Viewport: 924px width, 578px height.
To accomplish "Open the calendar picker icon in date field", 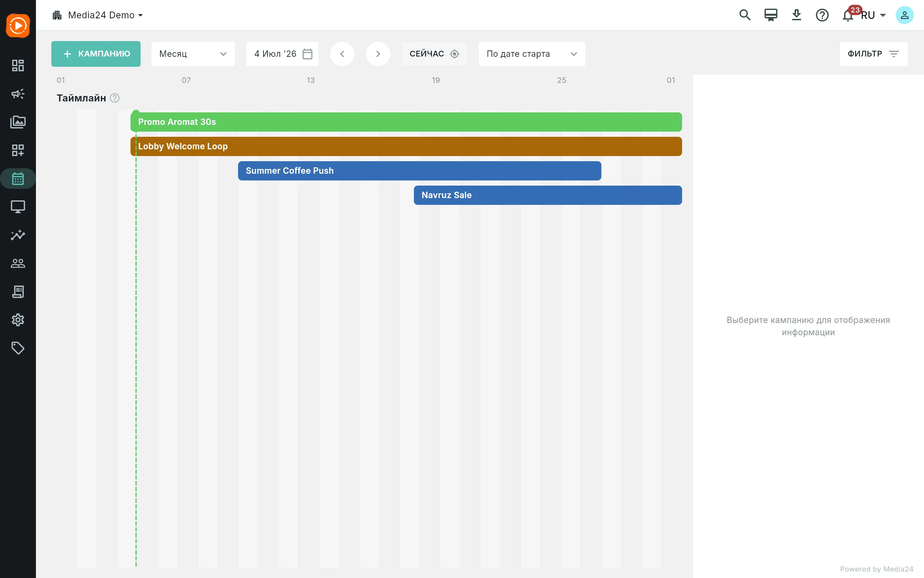I will (307, 54).
